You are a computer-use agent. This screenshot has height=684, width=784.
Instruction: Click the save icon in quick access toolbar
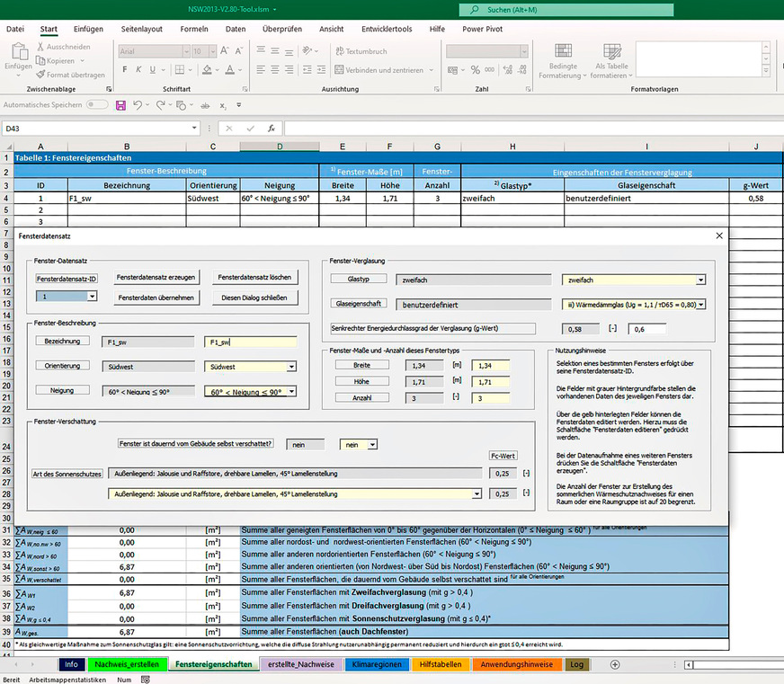click(x=121, y=106)
